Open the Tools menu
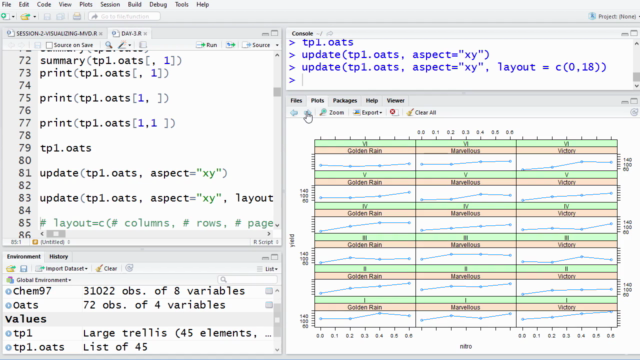Screen dimensions: 640x360 [182, 4]
